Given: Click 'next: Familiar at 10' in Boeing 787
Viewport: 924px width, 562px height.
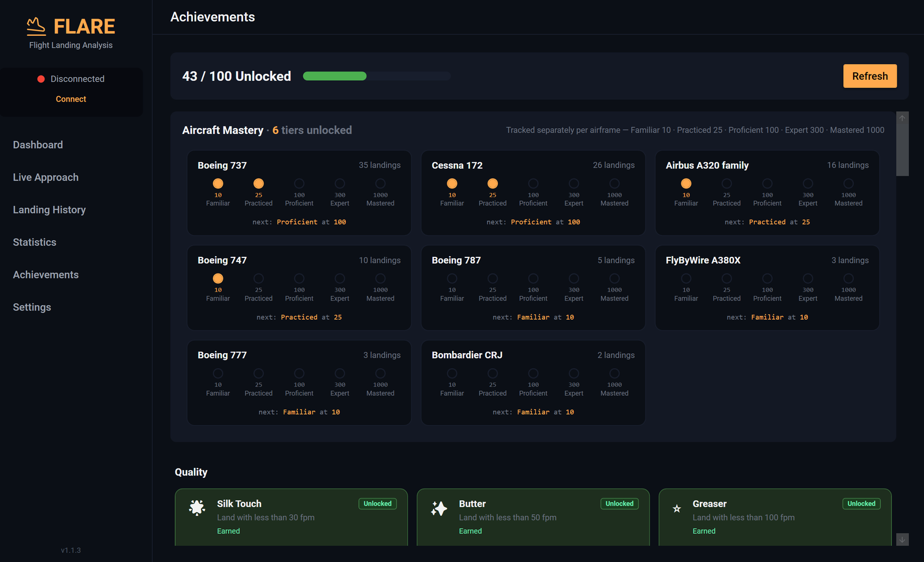Looking at the screenshot, I should [x=533, y=317].
